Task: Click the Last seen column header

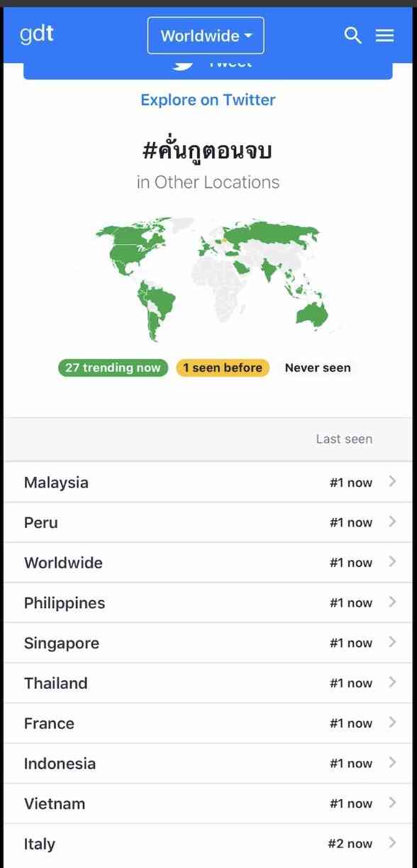Action: [344, 439]
